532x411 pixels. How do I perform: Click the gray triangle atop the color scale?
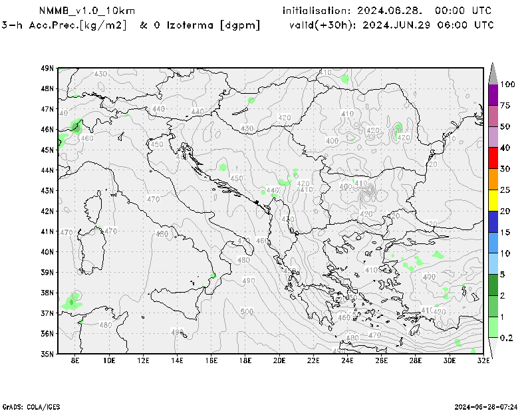point(493,73)
